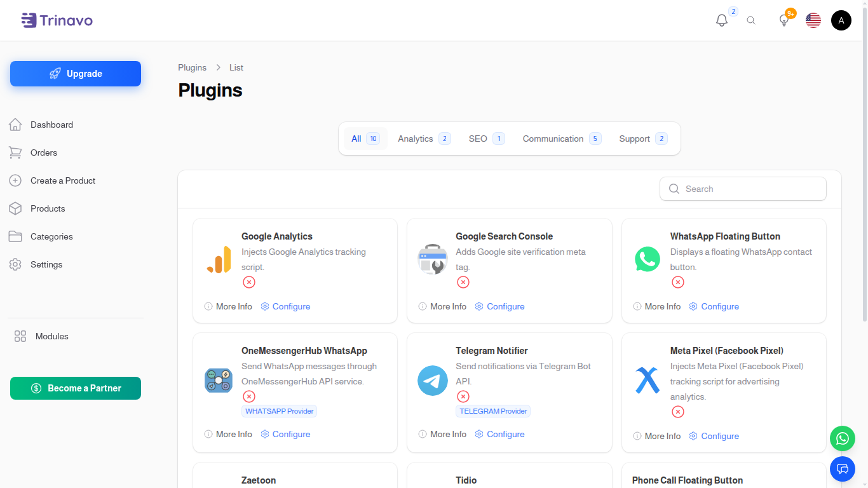868x488 pixels.
Task: Click the Telegram Notifier plugin icon
Action: pos(433,381)
